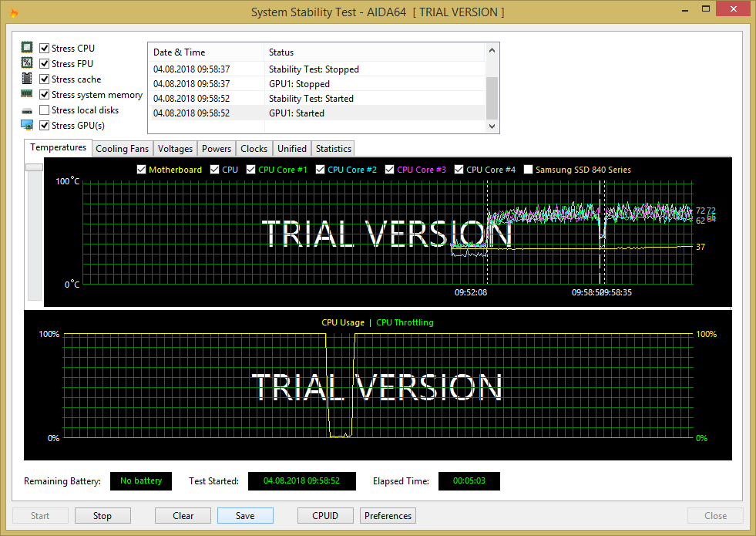This screenshot has width=756, height=536.
Task: Click the temperature graph scale slider thumb
Action: pos(34,167)
